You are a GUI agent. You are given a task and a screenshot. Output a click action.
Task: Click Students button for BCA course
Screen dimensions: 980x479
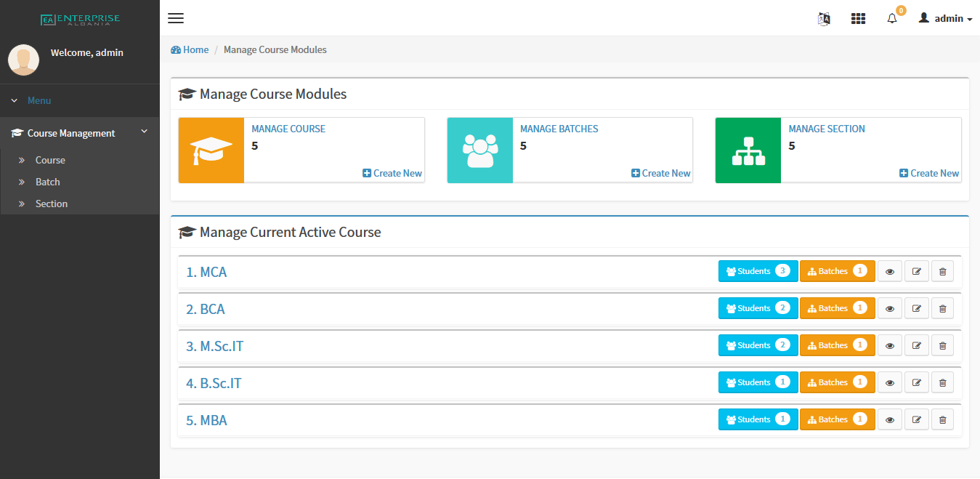coord(758,308)
